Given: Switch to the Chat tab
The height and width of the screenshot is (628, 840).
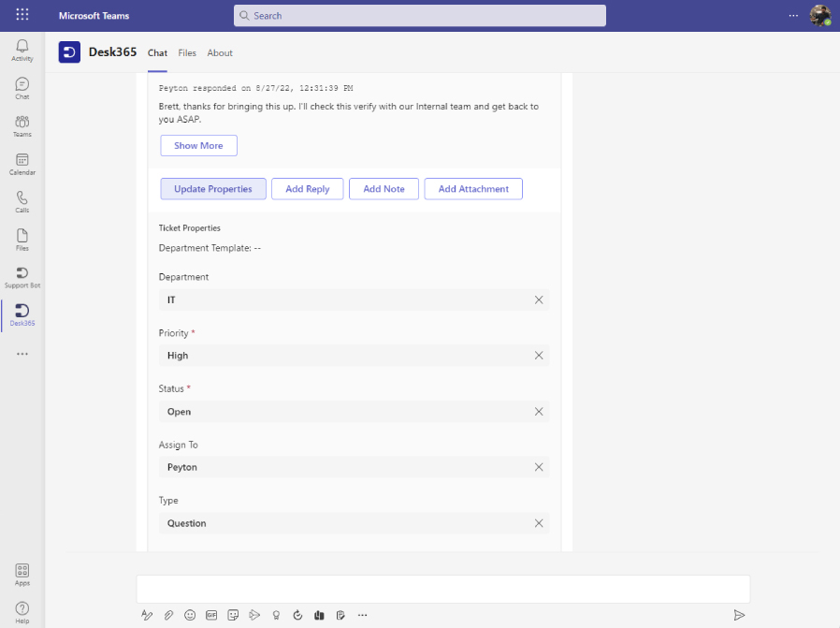Looking at the screenshot, I should pos(157,52).
